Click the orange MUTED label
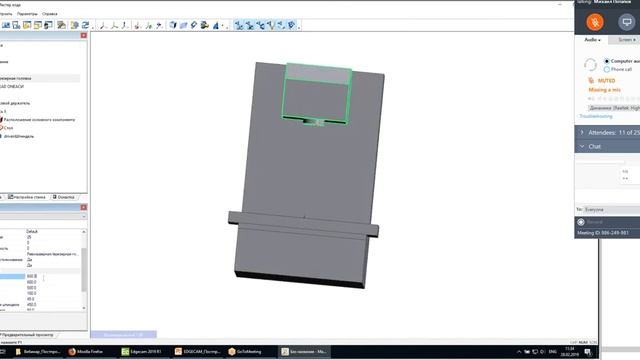 pos(606,81)
